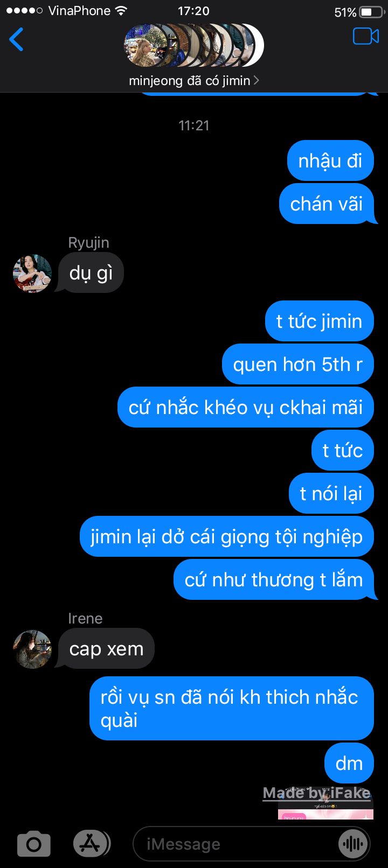Tap the 'dụ gì' message bubble

91,272
